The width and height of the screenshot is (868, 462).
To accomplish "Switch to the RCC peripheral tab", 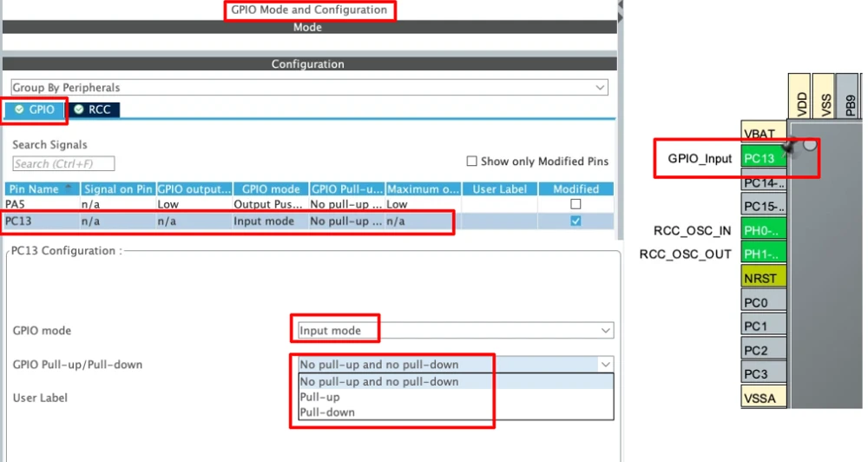I will pyautogui.click(x=93, y=109).
